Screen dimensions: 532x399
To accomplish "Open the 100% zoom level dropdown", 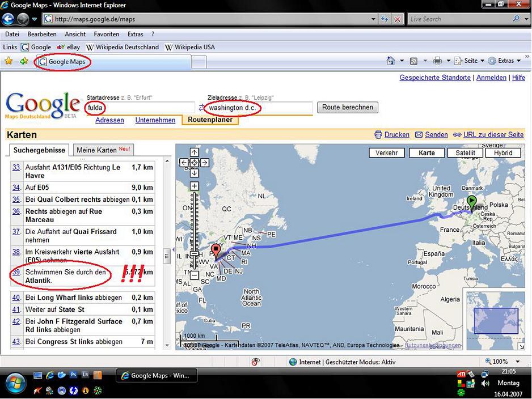I will click(x=518, y=362).
